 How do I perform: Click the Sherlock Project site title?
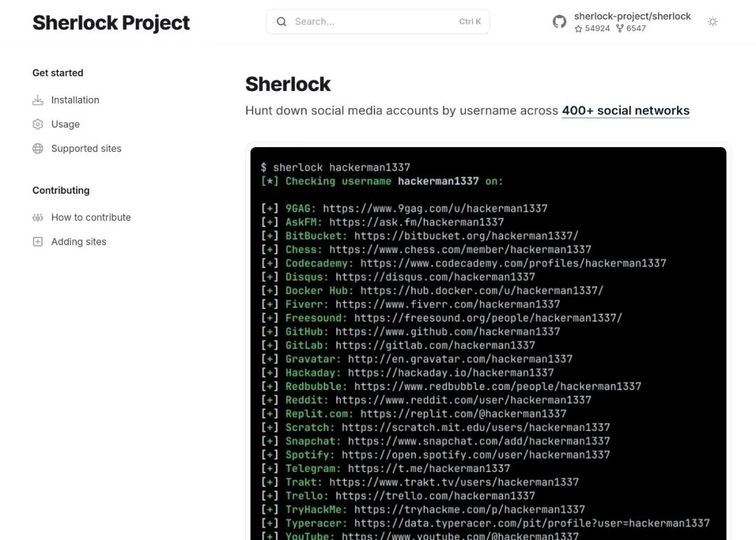111,22
